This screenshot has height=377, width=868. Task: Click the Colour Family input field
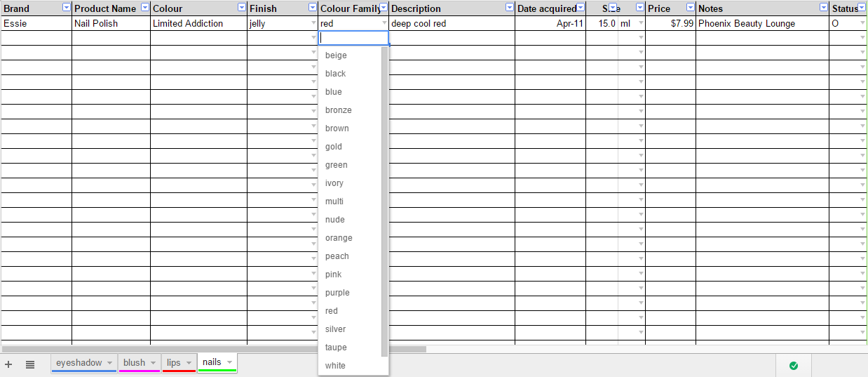click(353, 38)
